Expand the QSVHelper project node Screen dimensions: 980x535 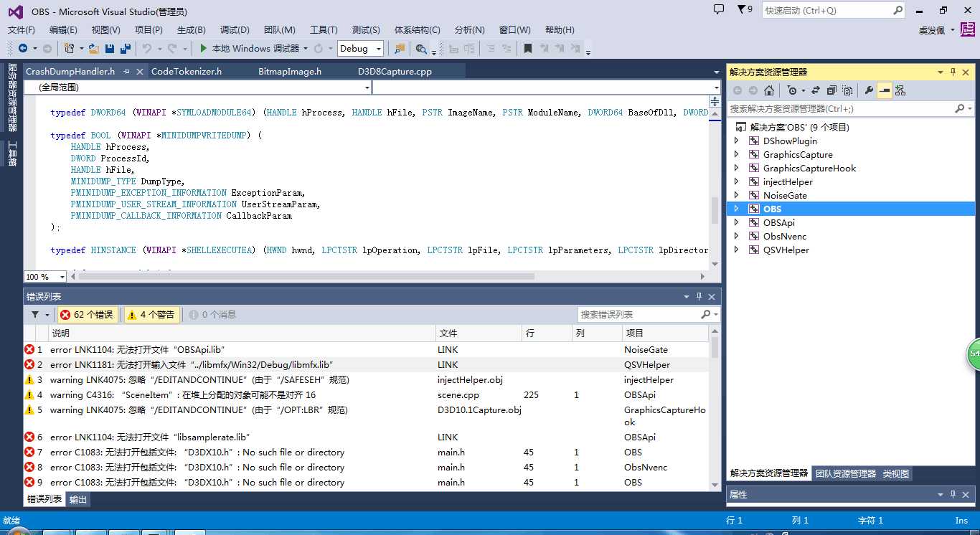(x=736, y=250)
